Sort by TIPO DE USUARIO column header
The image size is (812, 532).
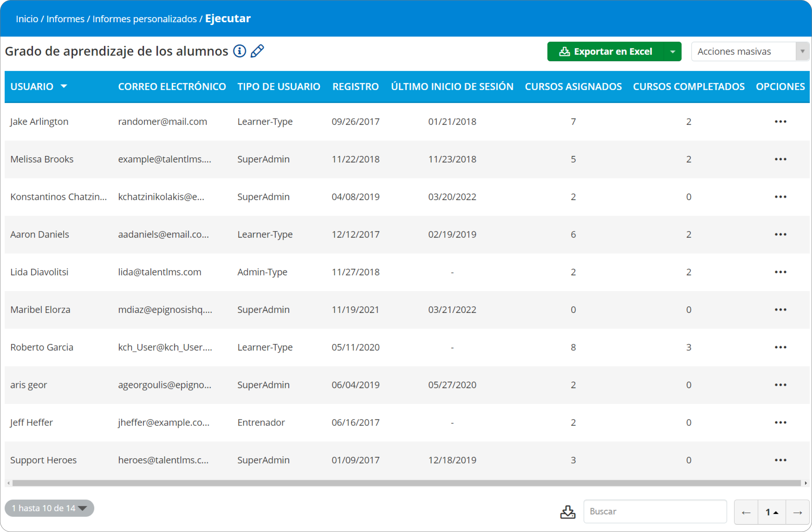coord(279,87)
